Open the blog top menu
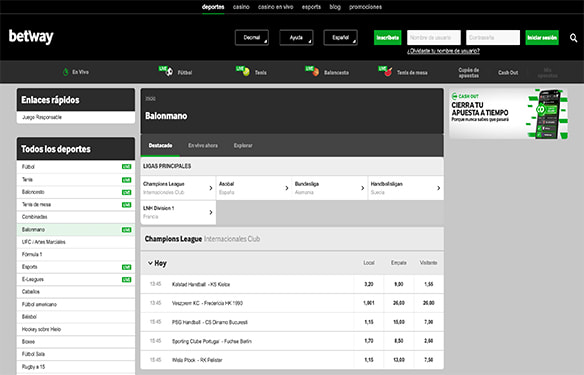584x375 pixels. click(335, 7)
